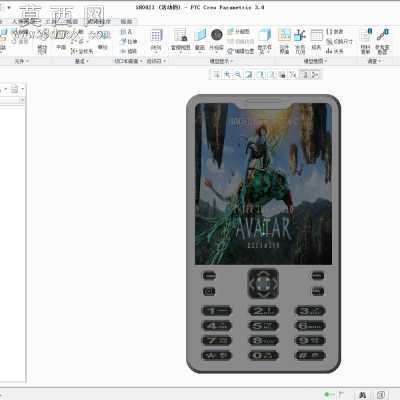Viewport: 400px width, 400px height.
Task: Switch to the 应用程序 tab
Action: [x=99, y=21]
